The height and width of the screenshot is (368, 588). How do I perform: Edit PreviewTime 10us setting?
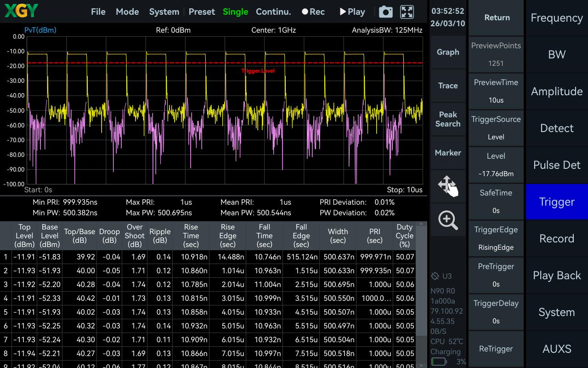[496, 91]
